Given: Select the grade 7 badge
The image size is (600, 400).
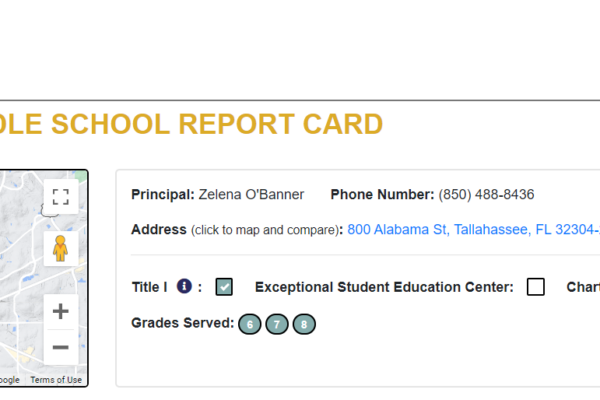Looking at the screenshot, I should pos(277,324).
